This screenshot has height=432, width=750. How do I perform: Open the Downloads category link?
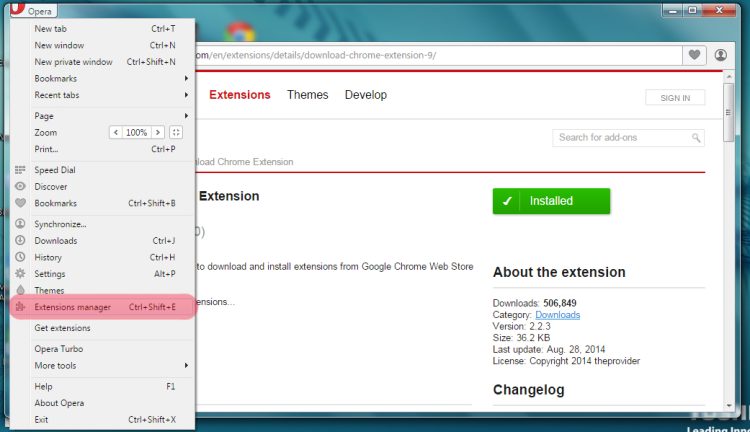pyautogui.click(x=557, y=314)
